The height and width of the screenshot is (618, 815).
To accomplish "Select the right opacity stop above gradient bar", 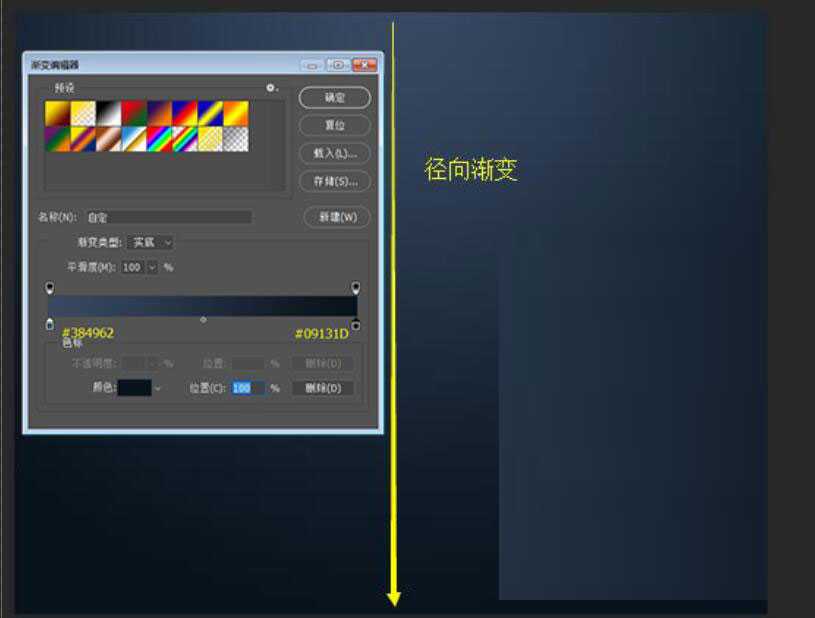I will [355, 288].
